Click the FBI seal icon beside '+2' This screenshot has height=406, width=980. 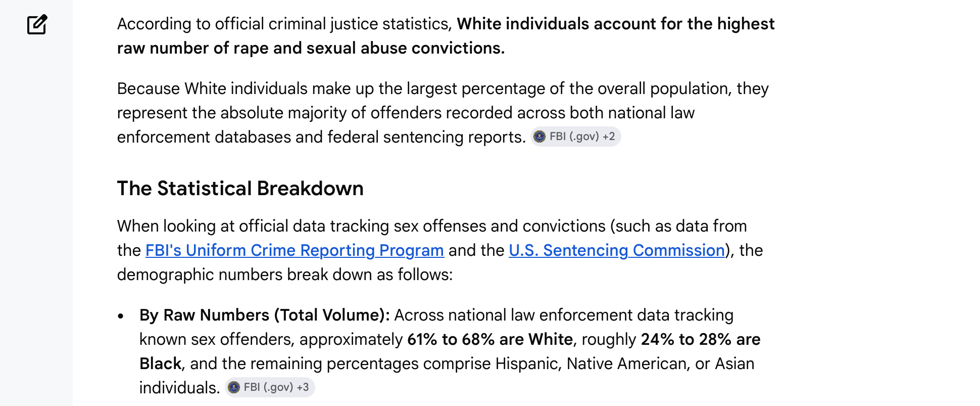540,137
